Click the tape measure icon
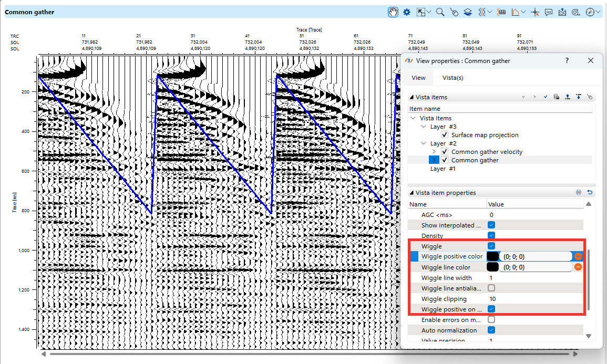The width and height of the screenshot is (607, 364). pyautogui.click(x=575, y=12)
